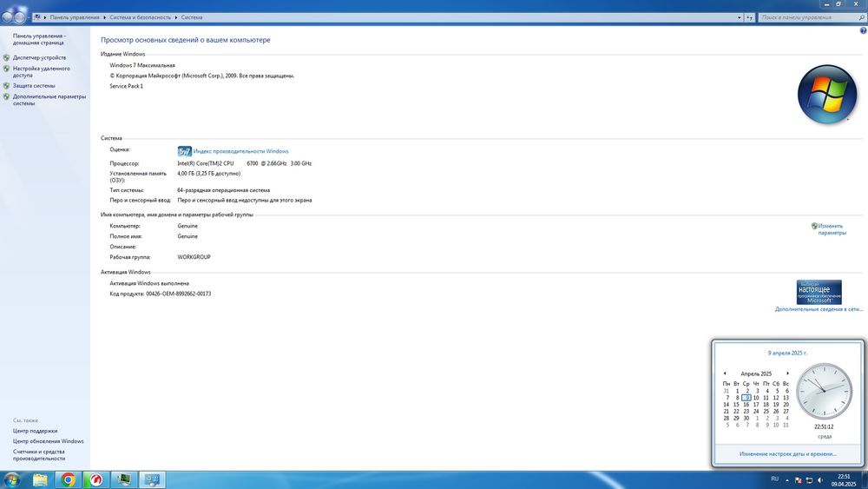The height and width of the screenshot is (489, 868).
Task: Open Action Center flag tray icon
Action: coord(799,480)
